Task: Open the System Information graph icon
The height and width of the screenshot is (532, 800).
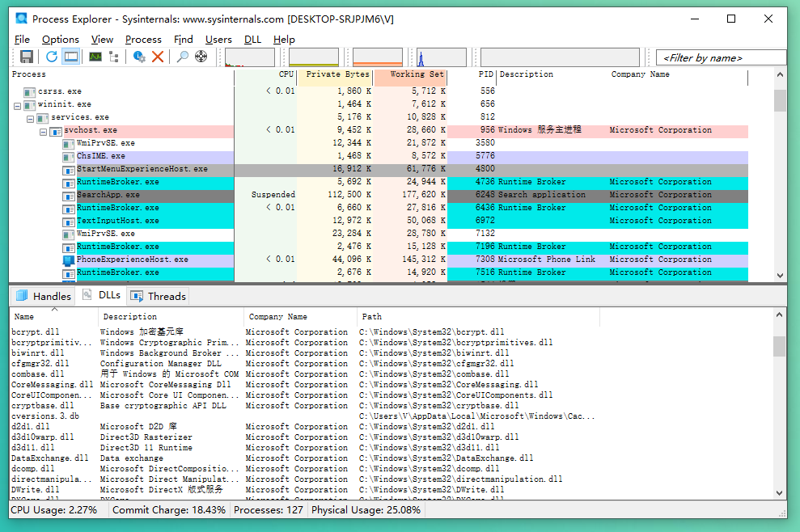Action: coord(95,57)
